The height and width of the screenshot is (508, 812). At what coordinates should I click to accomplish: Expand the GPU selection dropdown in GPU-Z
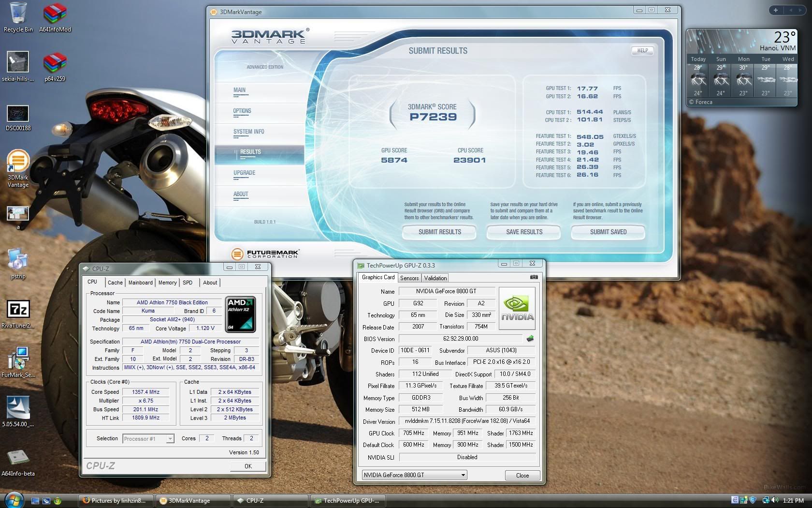coord(463,475)
